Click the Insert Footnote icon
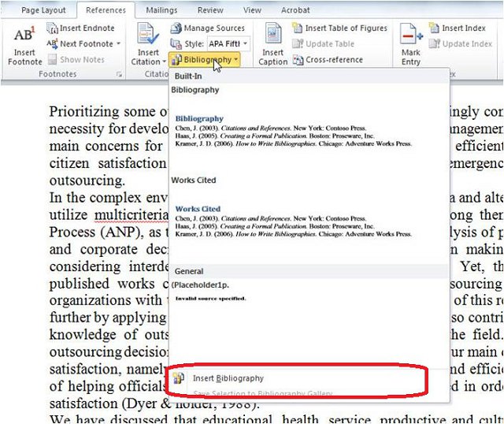This screenshot has height=424, width=504. pyautogui.click(x=24, y=36)
